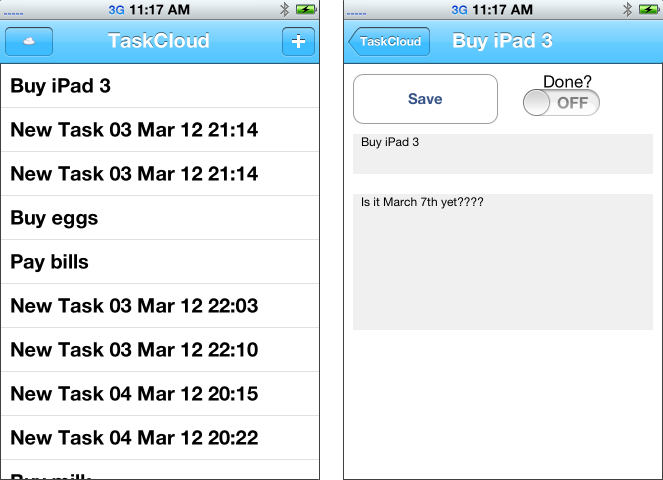This screenshot has height=480, width=663.
Task: Save the Buy iPad 3 task
Action: click(425, 99)
